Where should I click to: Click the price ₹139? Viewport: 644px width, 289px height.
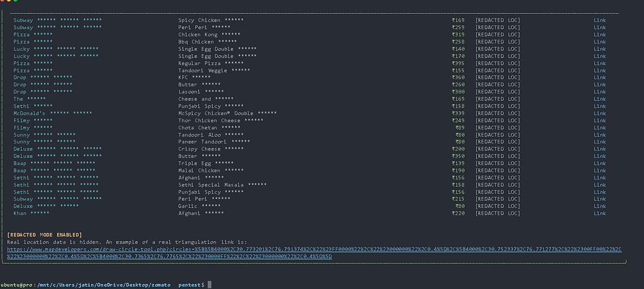point(458,163)
